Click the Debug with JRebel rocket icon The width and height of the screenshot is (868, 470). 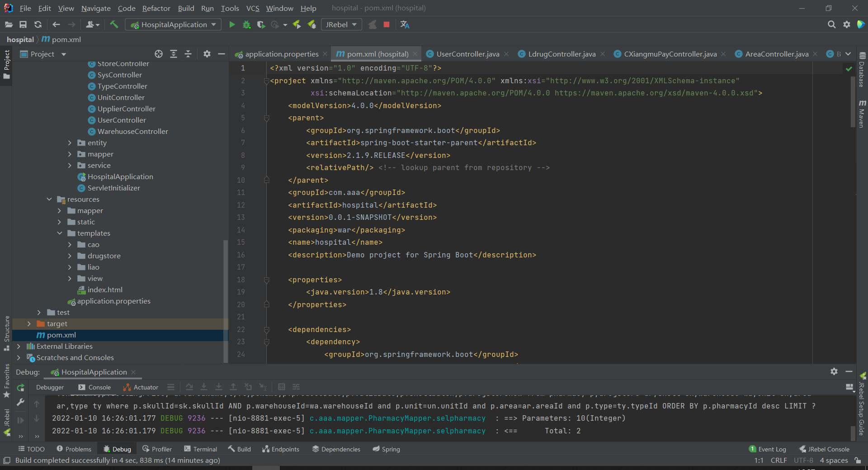(x=312, y=24)
